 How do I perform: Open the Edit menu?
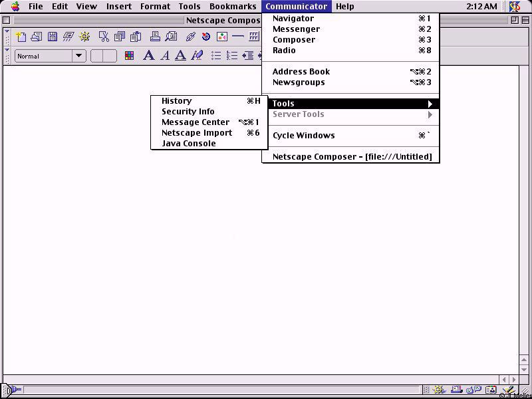pos(60,7)
